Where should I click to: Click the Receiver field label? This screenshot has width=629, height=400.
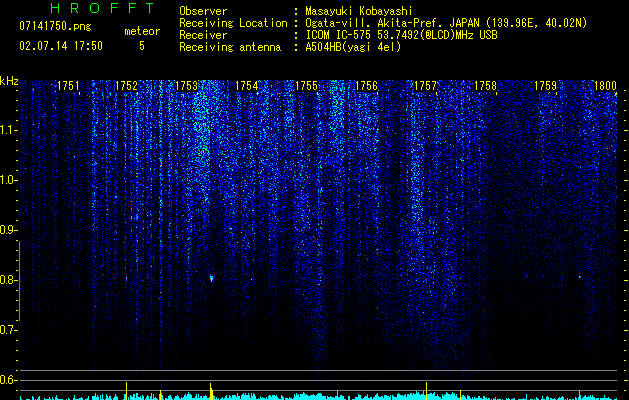[203, 35]
